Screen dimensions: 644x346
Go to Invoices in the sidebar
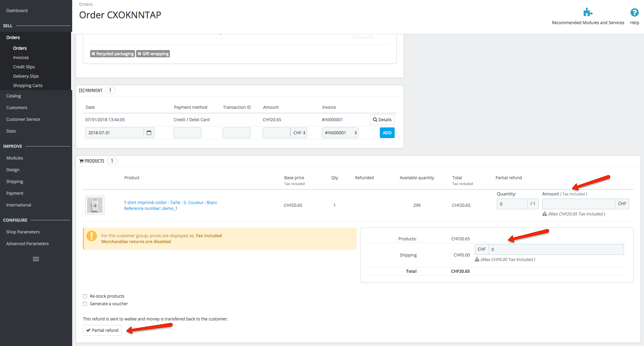point(20,57)
